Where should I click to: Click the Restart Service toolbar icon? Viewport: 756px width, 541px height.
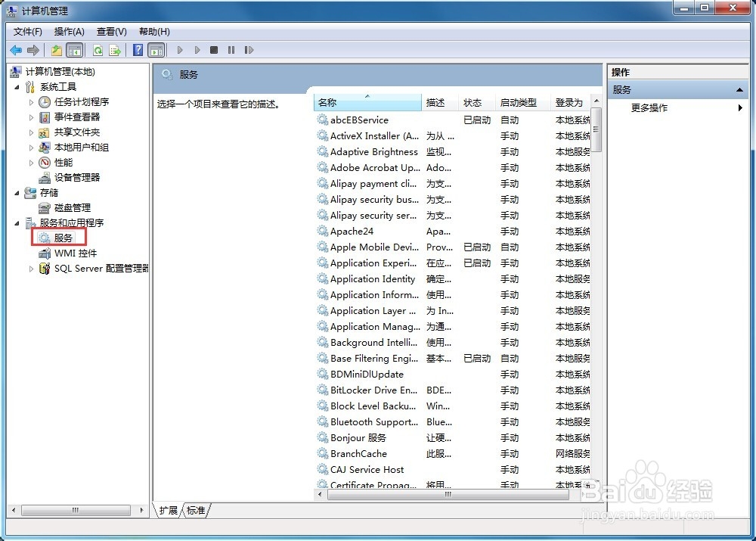tap(249, 50)
